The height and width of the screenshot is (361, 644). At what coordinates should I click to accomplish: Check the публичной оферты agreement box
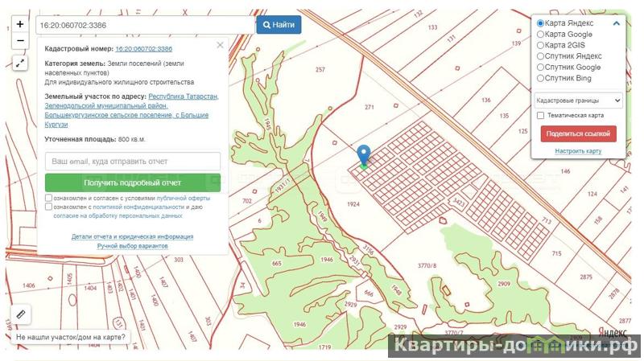pos(48,198)
